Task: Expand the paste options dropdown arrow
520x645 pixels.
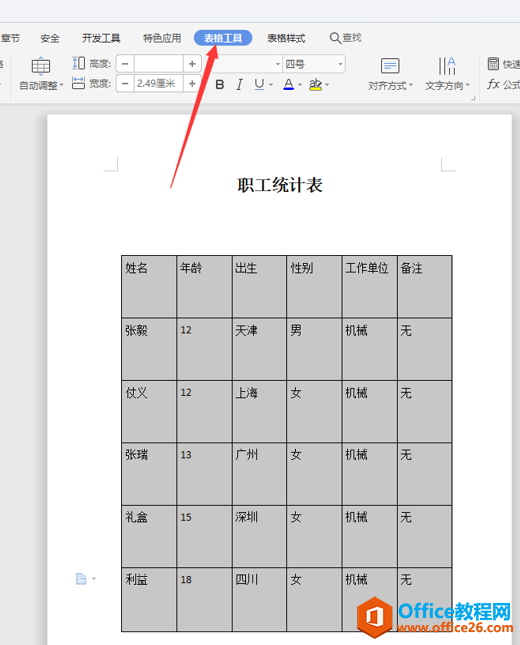Action: point(94,579)
